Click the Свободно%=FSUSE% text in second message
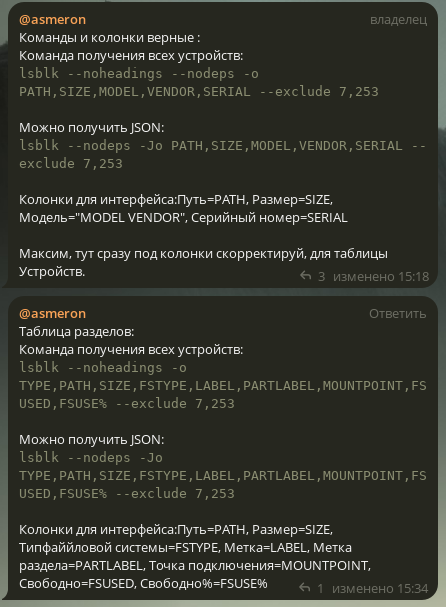446x607 pixels. (204, 583)
